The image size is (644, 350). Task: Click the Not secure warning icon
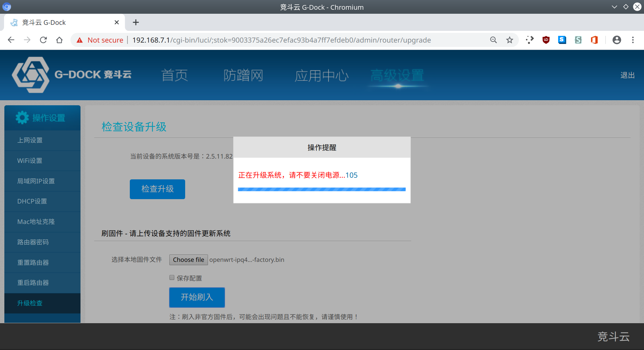pyautogui.click(x=79, y=40)
